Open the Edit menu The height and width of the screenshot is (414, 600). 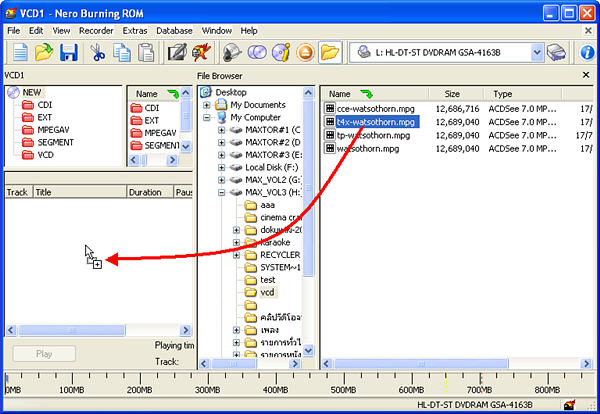(36, 31)
